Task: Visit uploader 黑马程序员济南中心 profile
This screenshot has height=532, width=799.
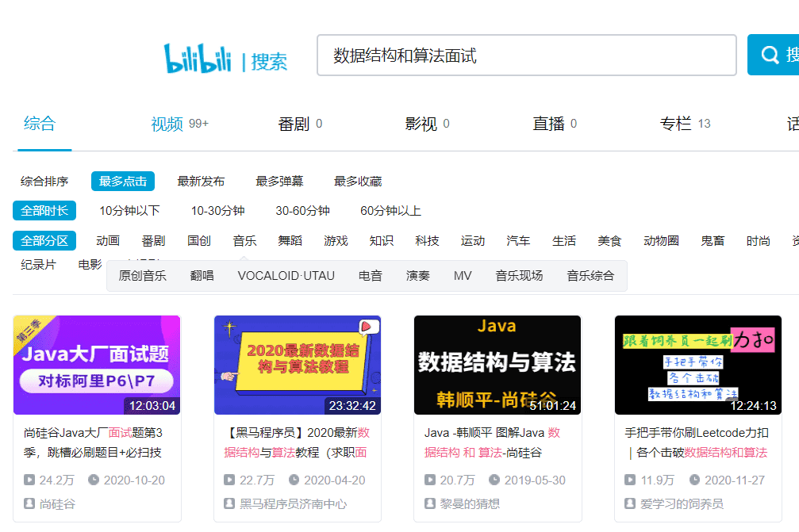Action: 293,504
